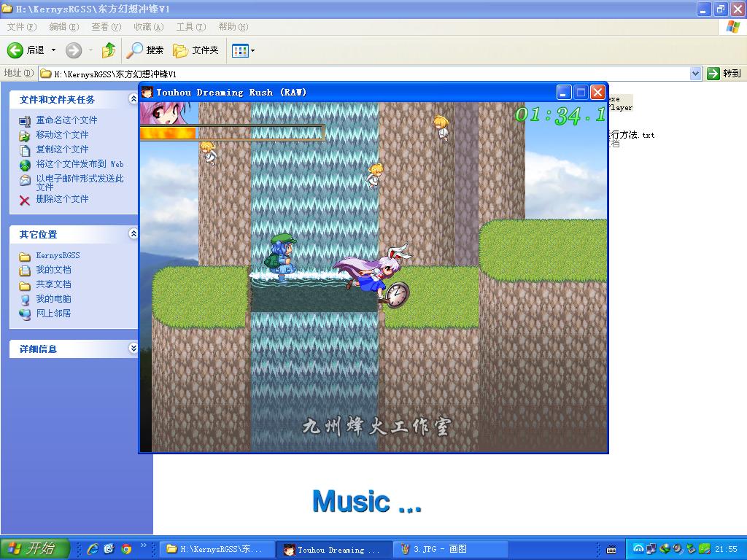This screenshot has width=747, height=560.
Task: Click 复制这个文件 task link
Action: click(x=63, y=149)
